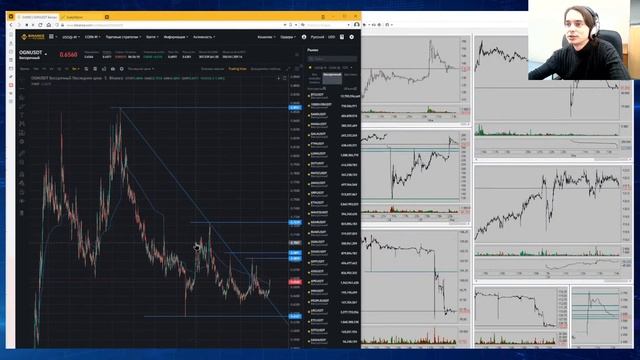Open the OGNUSDT symbol selector
This screenshot has width=640, height=360.
click(x=33, y=53)
